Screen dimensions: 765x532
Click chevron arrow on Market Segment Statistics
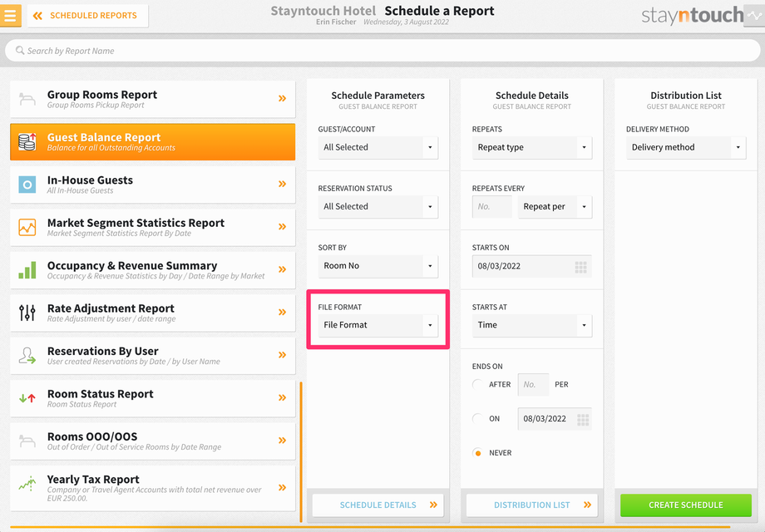(x=282, y=227)
